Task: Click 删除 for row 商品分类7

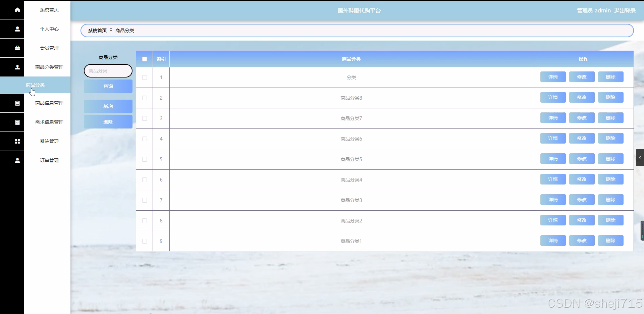Action: coord(610,118)
